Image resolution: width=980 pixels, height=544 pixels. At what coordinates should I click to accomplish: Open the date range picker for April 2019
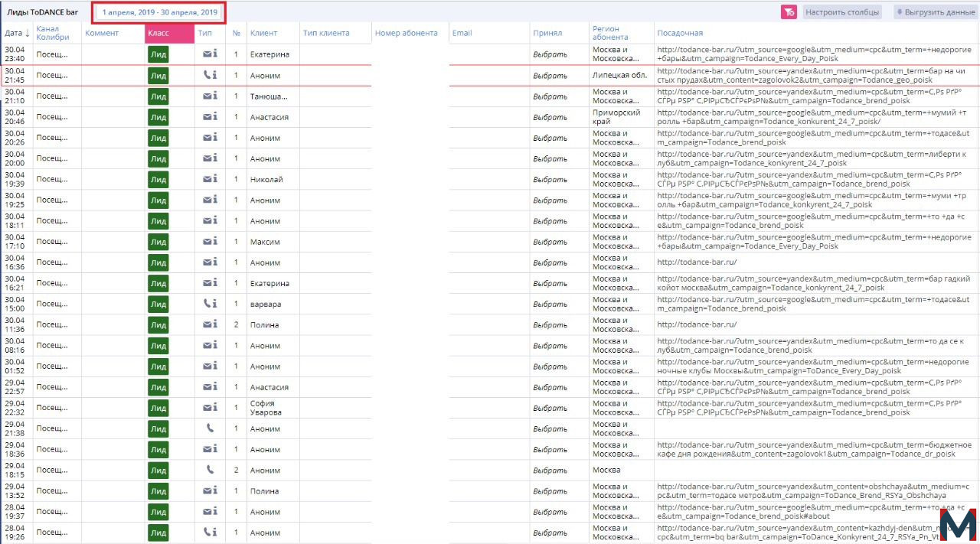160,13
